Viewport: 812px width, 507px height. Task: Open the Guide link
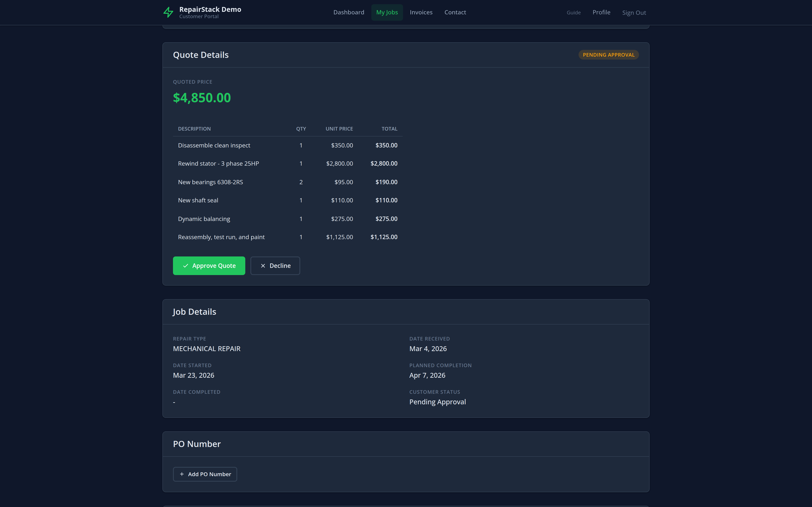point(573,13)
